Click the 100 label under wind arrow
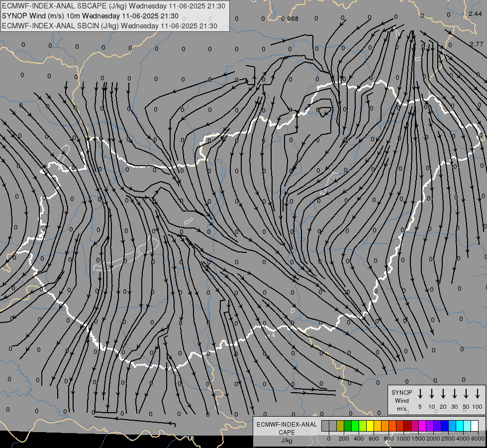Viewport: 487px width, 448px height. point(478,407)
